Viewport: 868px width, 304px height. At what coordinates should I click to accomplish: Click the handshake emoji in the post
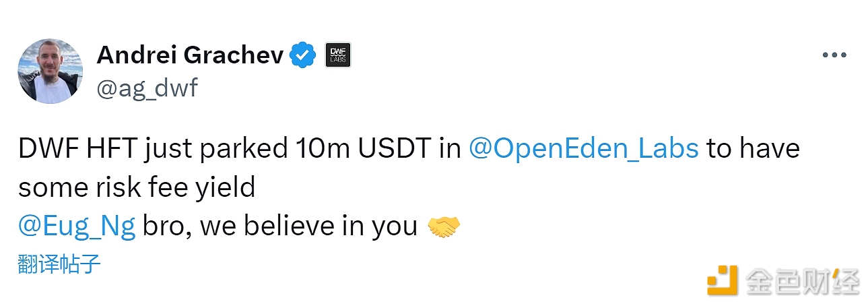tap(444, 226)
